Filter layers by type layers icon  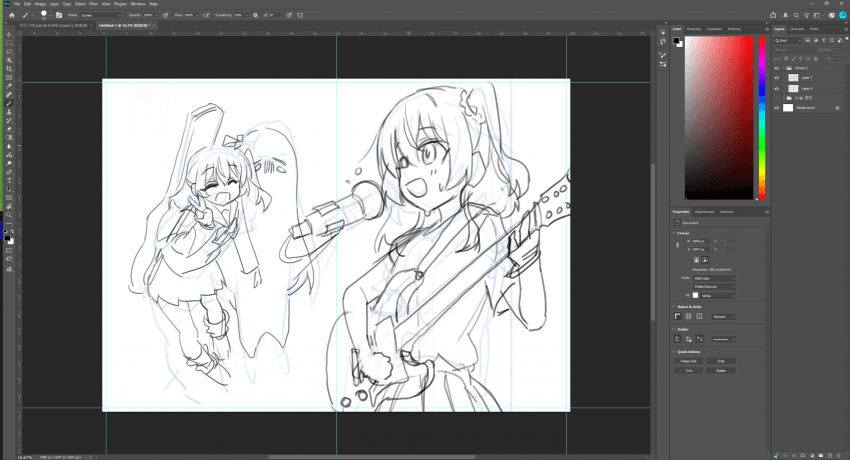click(x=823, y=40)
